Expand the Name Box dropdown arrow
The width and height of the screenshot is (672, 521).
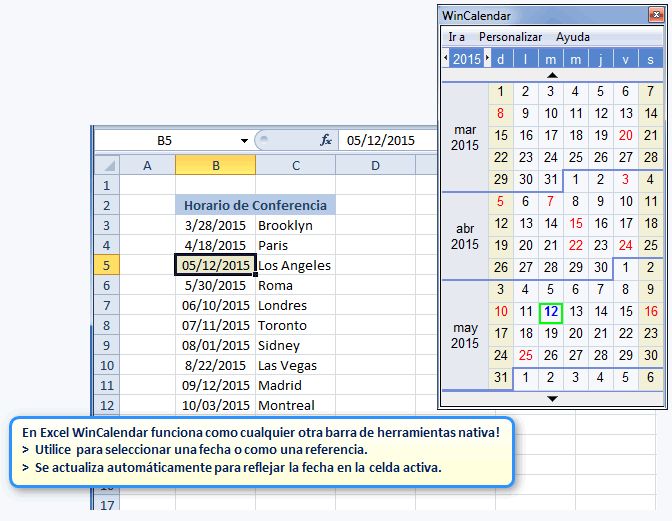pos(244,141)
